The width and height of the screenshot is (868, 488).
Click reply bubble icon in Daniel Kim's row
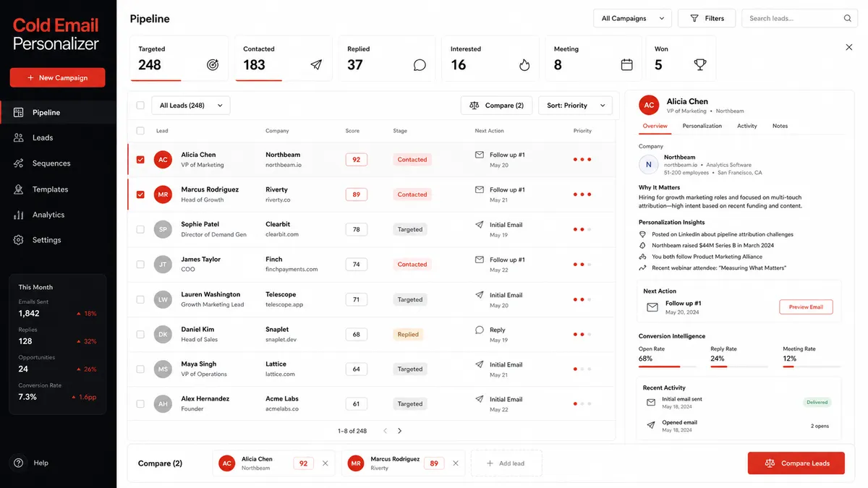coord(479,330)
